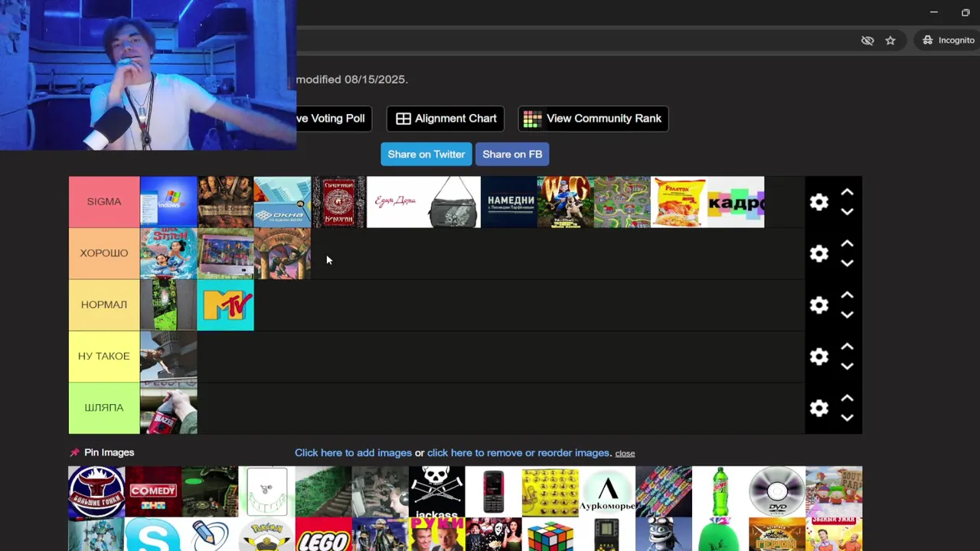The image size is (980, 551).
Task: Select the Jackass skull logo
Action: pos(436,492)
